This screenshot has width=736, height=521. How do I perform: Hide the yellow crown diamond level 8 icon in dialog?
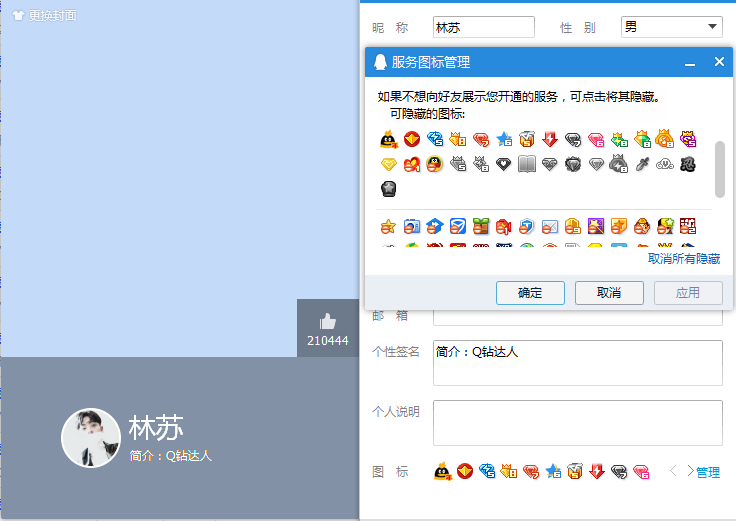(458, 139)
